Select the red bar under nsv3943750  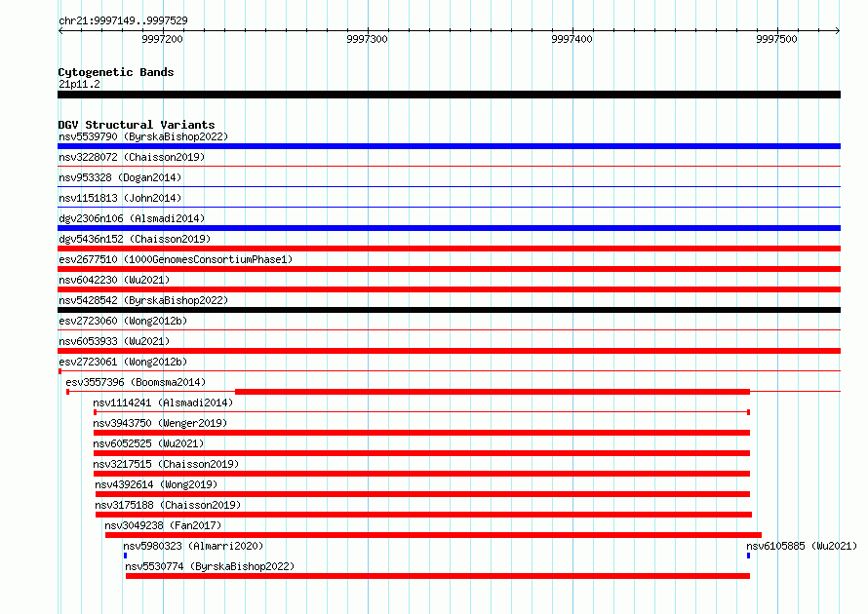tap(422, 433)
